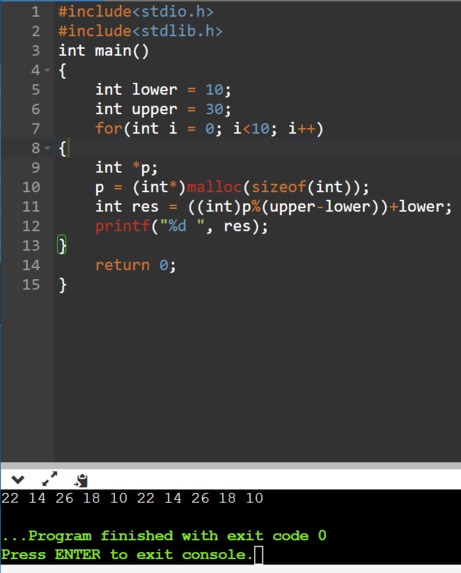
Task: Click the 'printf' call on line 12
Action: (122, 226)
